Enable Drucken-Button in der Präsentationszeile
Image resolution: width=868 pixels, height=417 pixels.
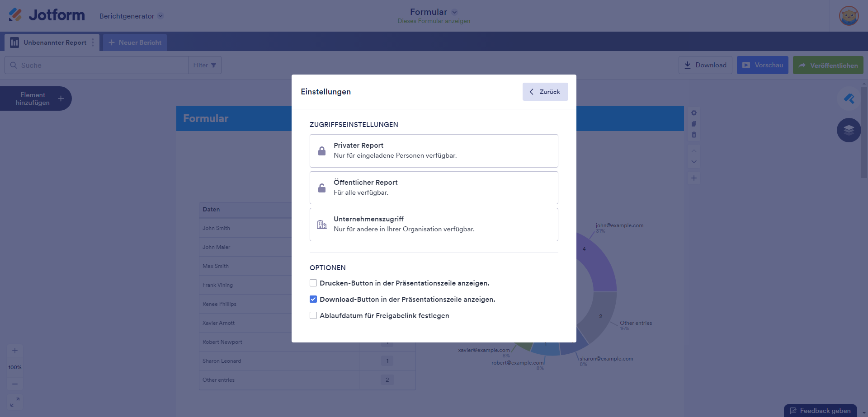tap(313, 283)
